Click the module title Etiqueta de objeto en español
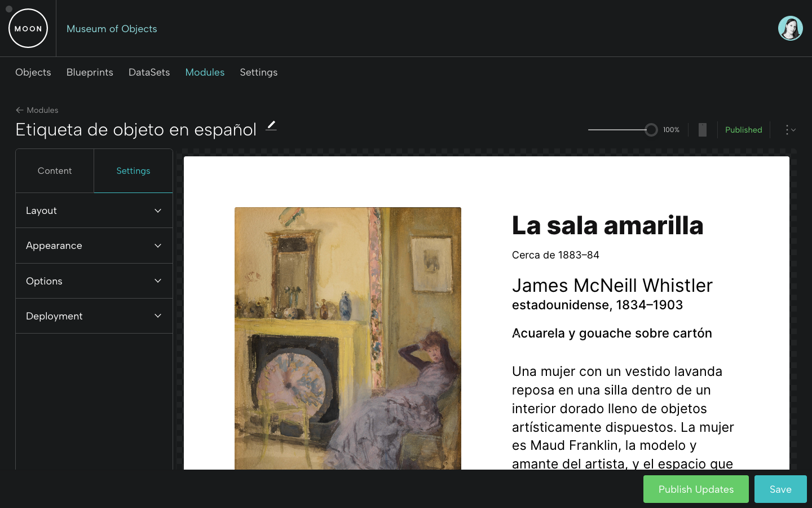 coord(136,130)
